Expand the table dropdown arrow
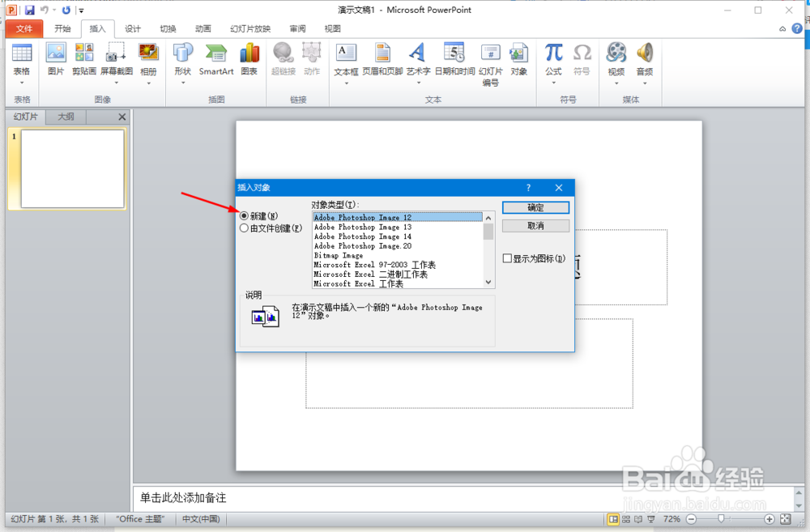Viewport: 810px width, 532px height. click(x=22, y=83)
